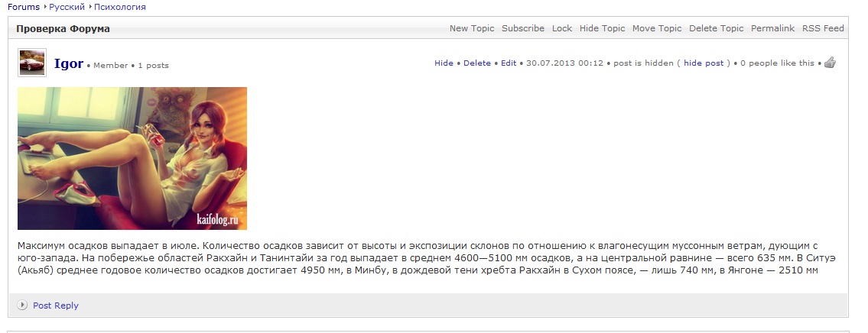868x333 pixels.
Task: Lock the topic
Action: tap(562, 28)
